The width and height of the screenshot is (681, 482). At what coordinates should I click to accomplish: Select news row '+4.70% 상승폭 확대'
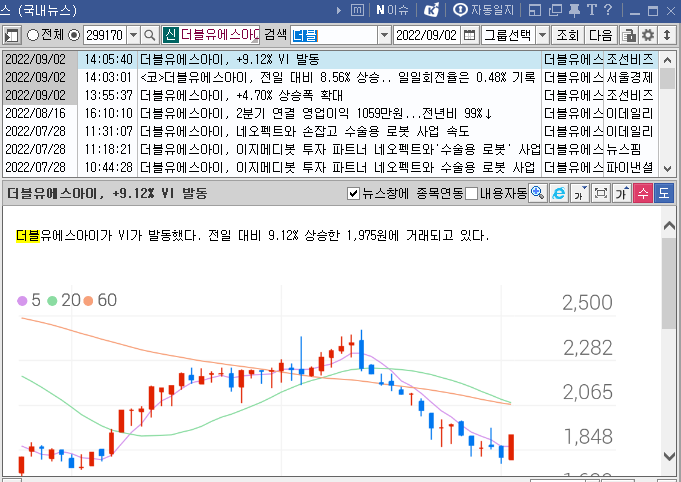pyautogui.click(x=330, y=95)
